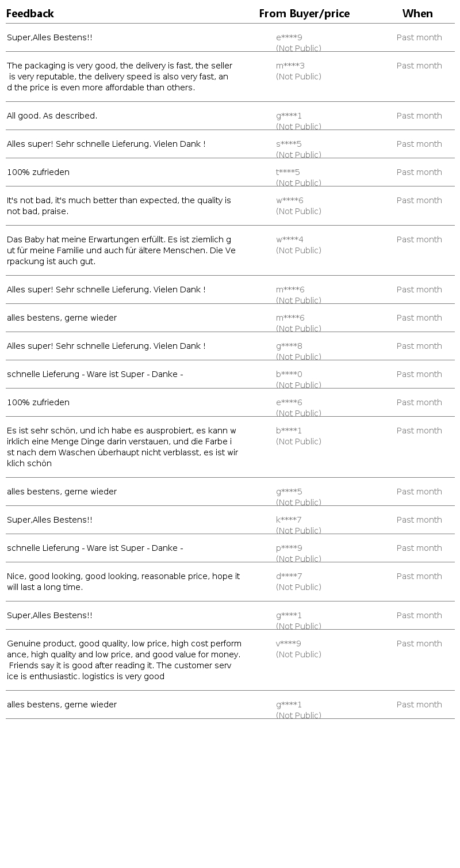Screen dimensions: 460x868
Task: Open buyer e****9's profile
Action: click(x=289, y=38)
